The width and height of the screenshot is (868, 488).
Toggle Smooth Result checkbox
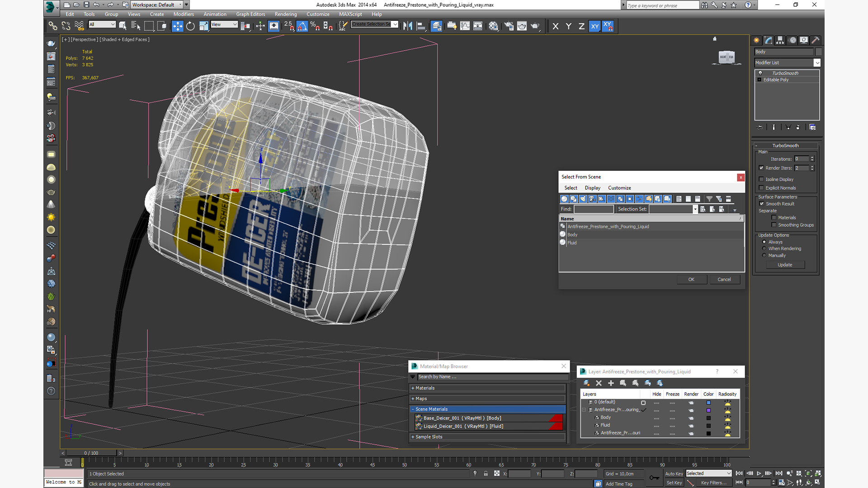pos(762,204)
